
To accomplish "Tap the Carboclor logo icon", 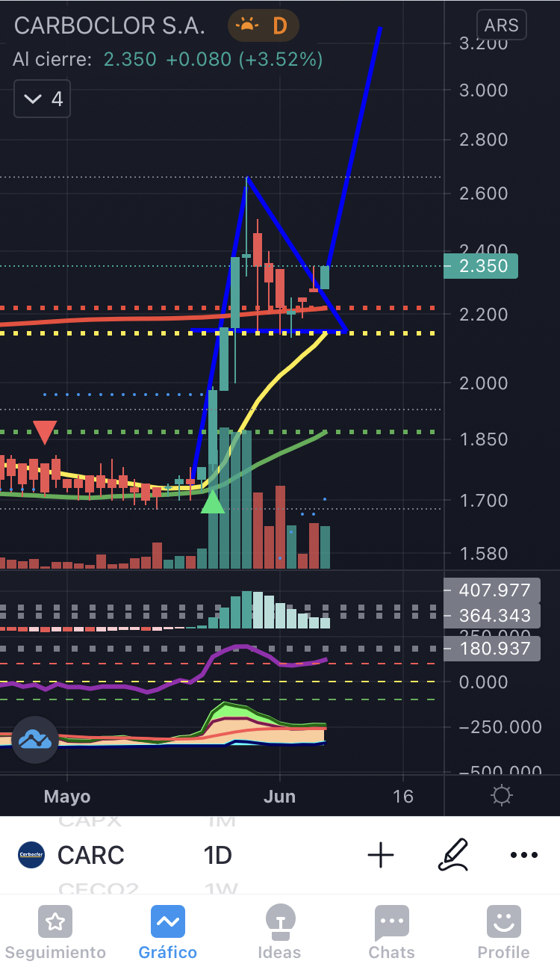I will 31,855.
